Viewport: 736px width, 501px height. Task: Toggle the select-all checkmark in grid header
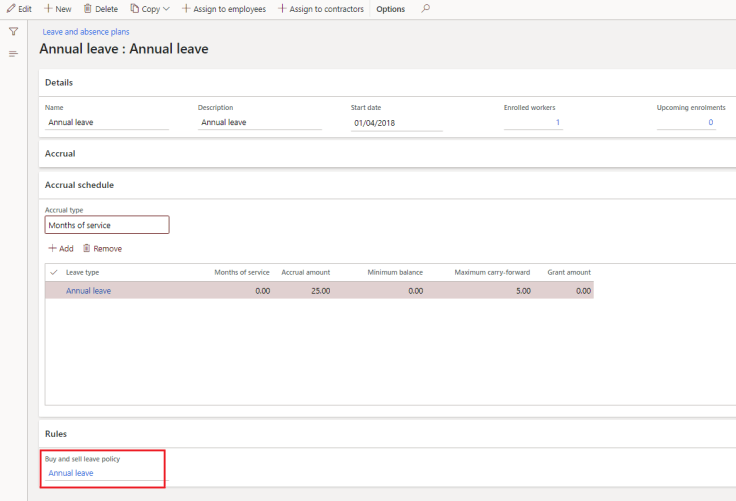tap(53, 272)
